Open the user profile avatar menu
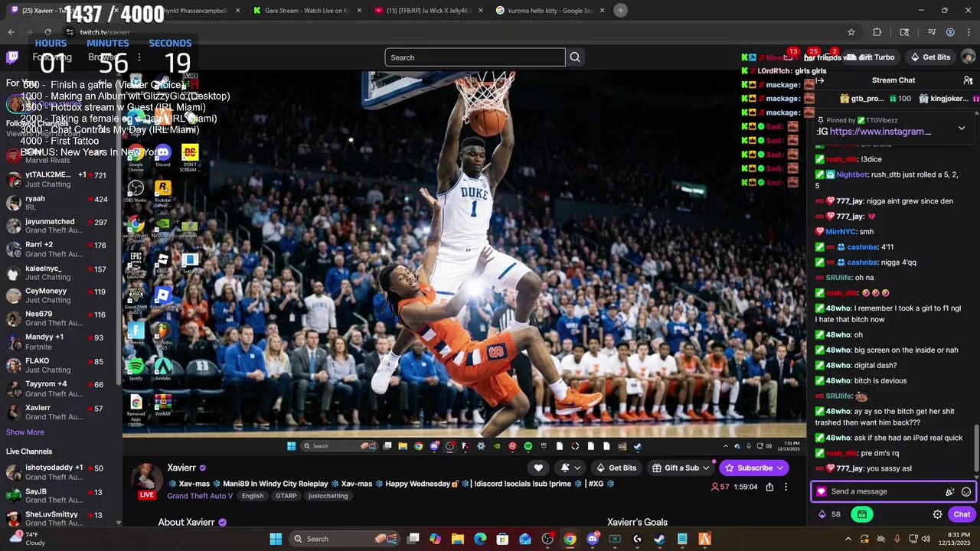 tap(968, 57)
